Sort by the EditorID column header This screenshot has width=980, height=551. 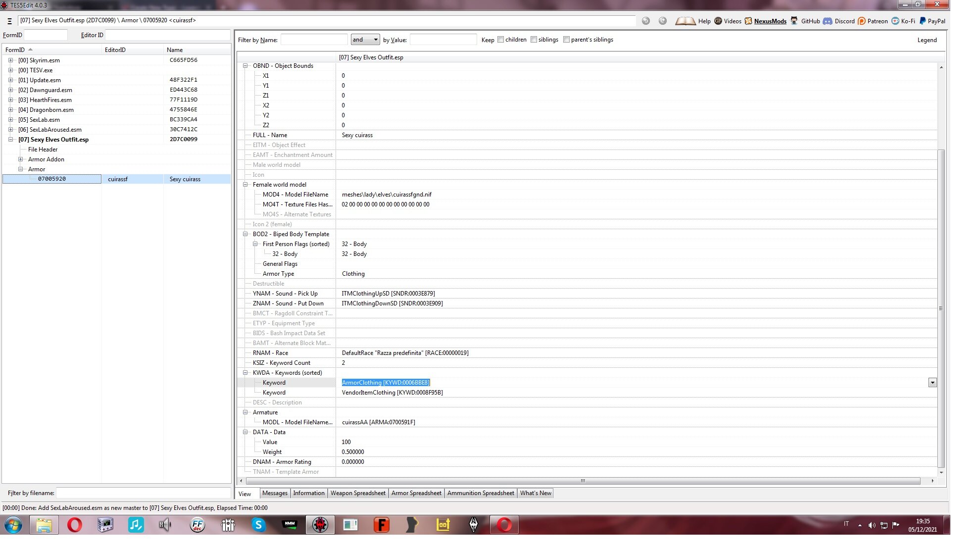tap(133, 50)
